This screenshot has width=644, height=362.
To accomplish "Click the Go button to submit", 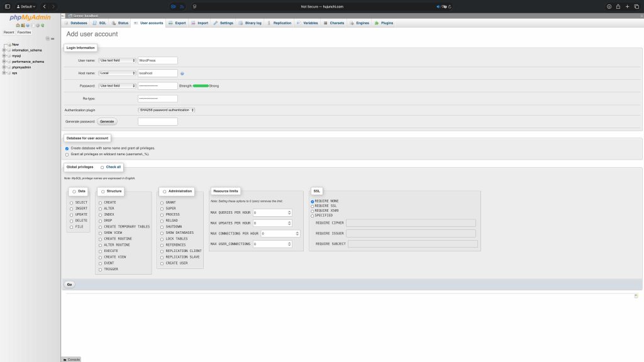I will (70, 285).
